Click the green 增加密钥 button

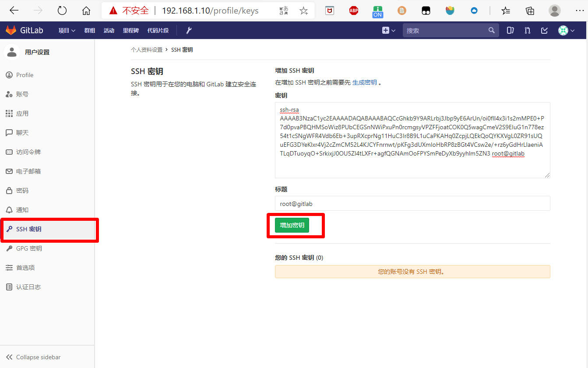click(292, 225)
